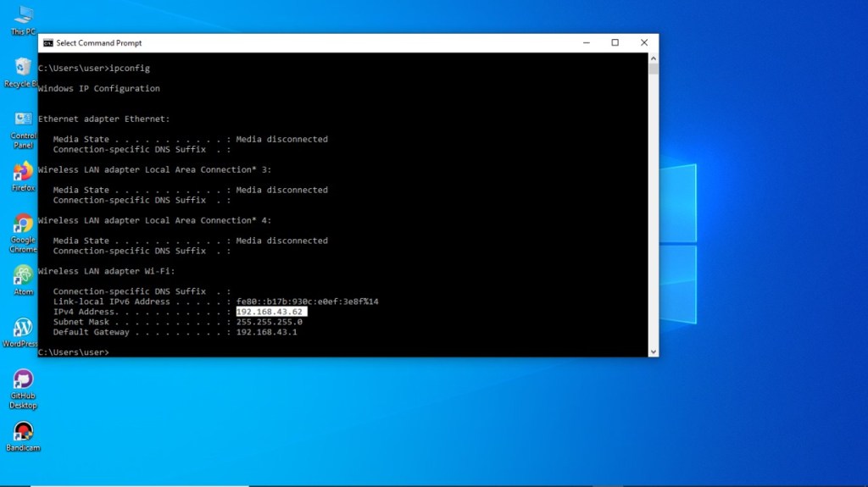
Task: Click the Select Command Prompt title bar
Action: pos(297,43)
